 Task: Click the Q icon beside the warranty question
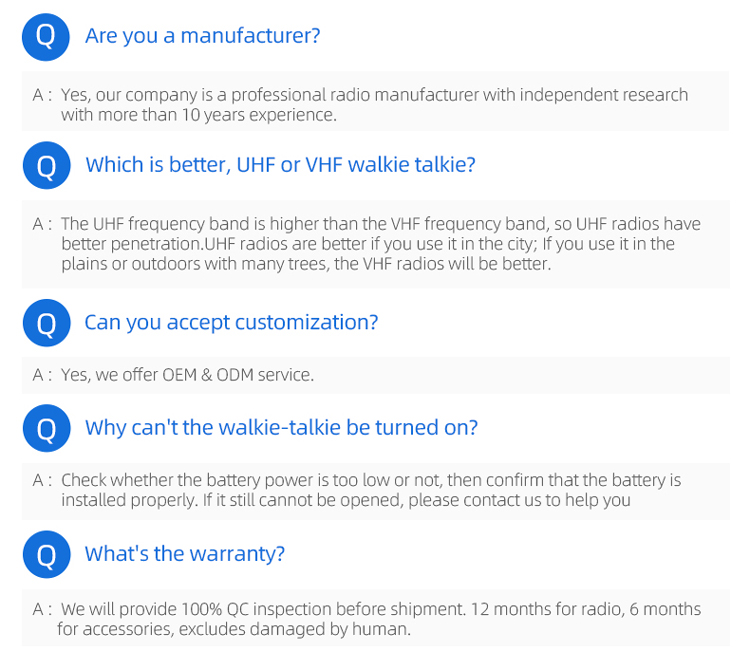point(46,554)
